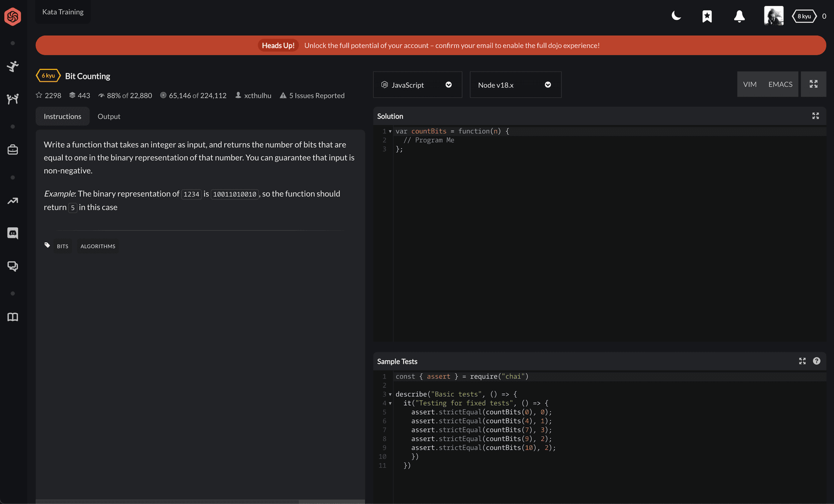Enable VIM editor mode

[x=750, y=84]
